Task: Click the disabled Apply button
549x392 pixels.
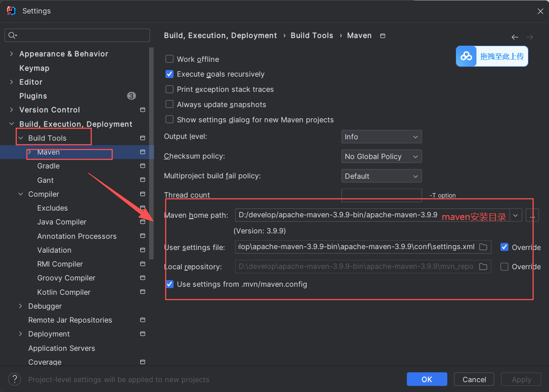Action: tap(521, 379)
